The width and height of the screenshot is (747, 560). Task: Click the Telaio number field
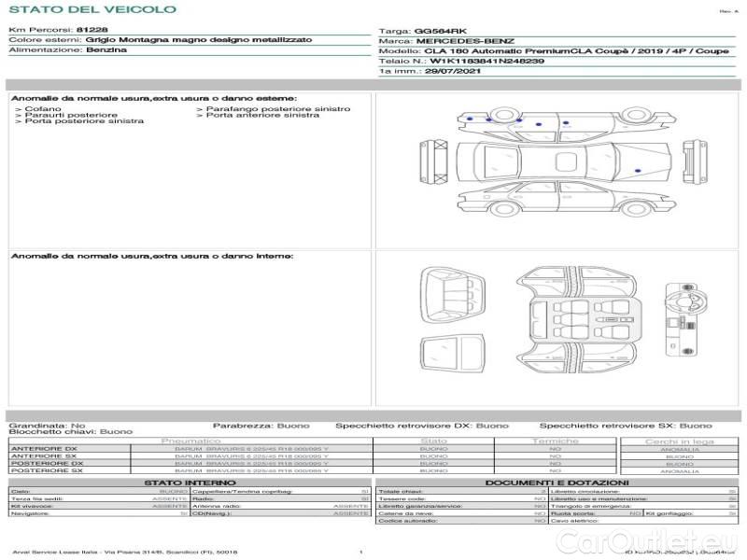pos(461,60)
